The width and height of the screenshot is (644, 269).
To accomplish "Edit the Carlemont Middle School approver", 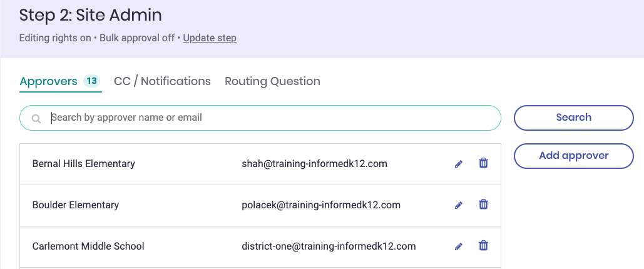I will click(459, 246).
